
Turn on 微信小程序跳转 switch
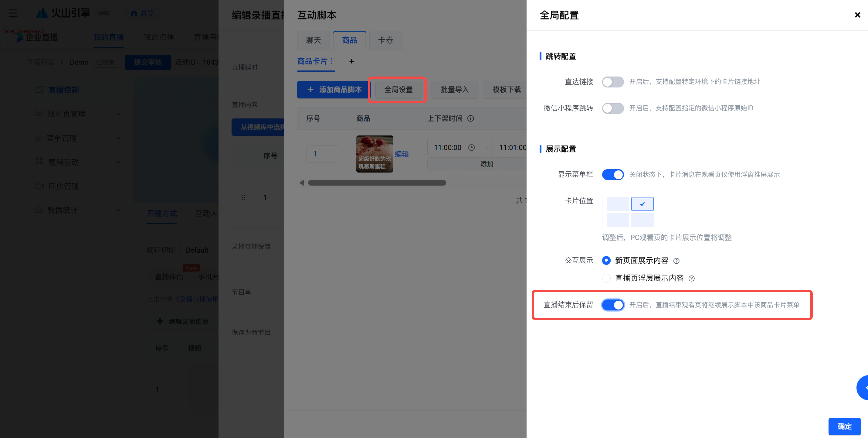(x=612, y=108)
